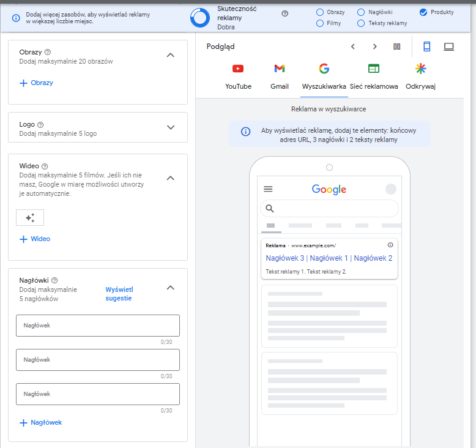Select the Teksty reklamy indicator
476x448 pixels.
tap(361, 23)
